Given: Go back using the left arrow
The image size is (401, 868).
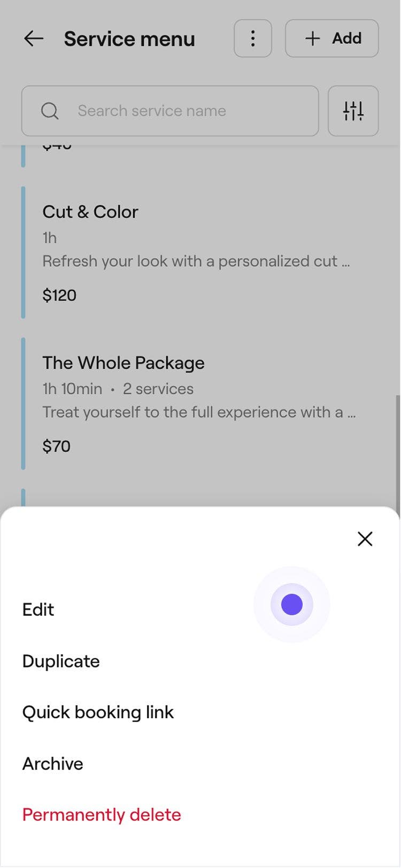Looking at the screenshot, I should pos(34,38).
